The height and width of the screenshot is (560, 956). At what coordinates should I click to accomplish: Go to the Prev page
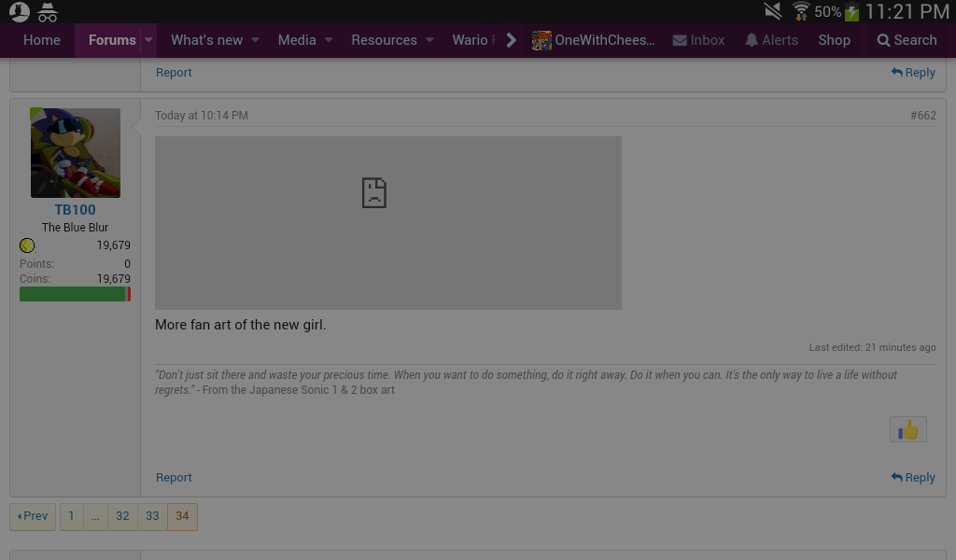[x=33, y=516]
